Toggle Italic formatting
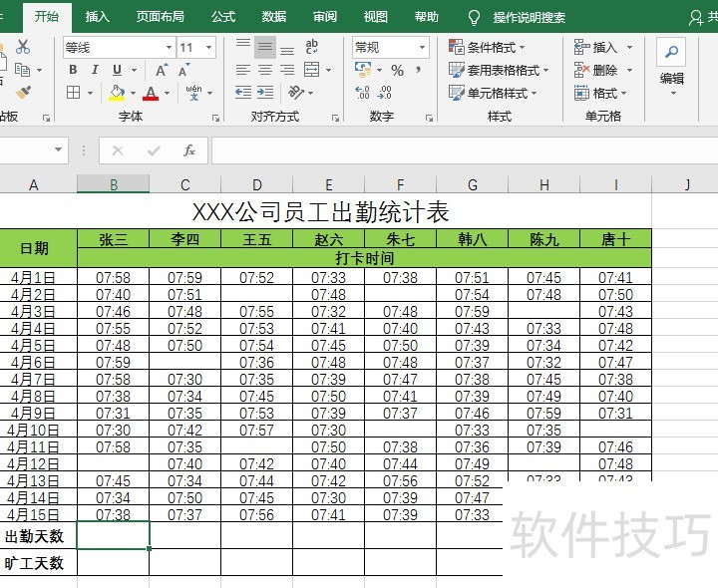The image size is (718, 588). pyautogui.click(x=95, y=70)
